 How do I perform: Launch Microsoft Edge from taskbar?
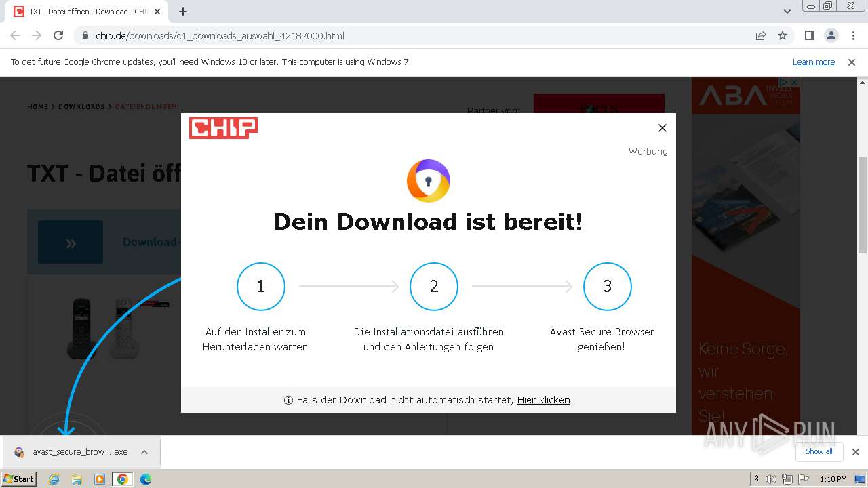(145, 479)
